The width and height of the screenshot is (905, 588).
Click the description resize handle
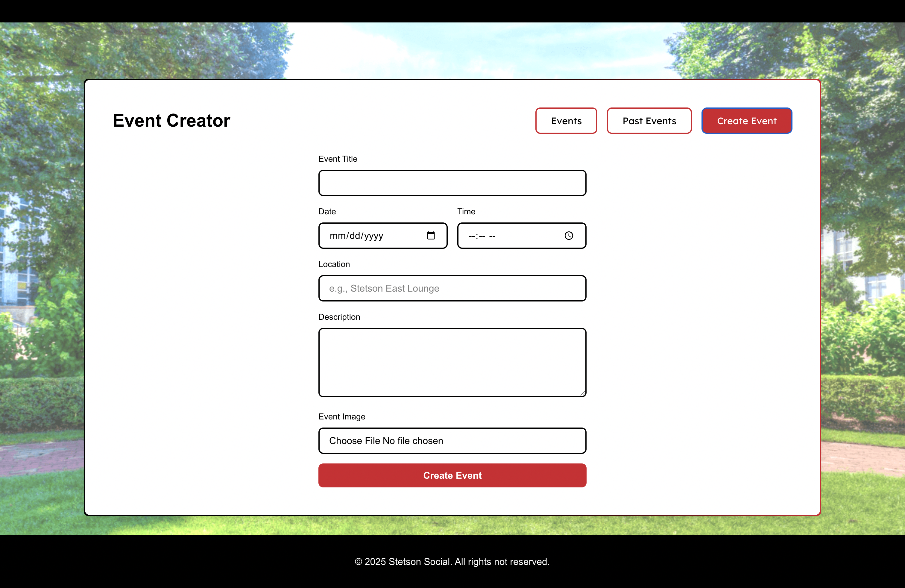click(x=583, y=393)
